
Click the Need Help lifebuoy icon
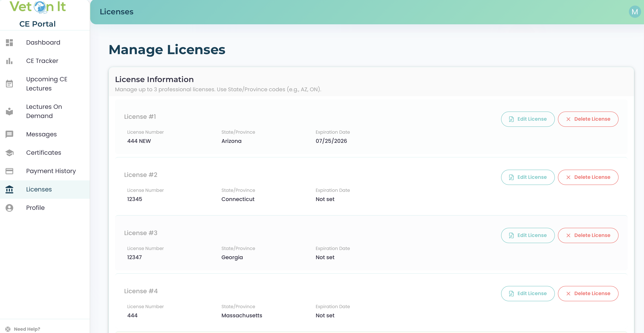point(8,329)
